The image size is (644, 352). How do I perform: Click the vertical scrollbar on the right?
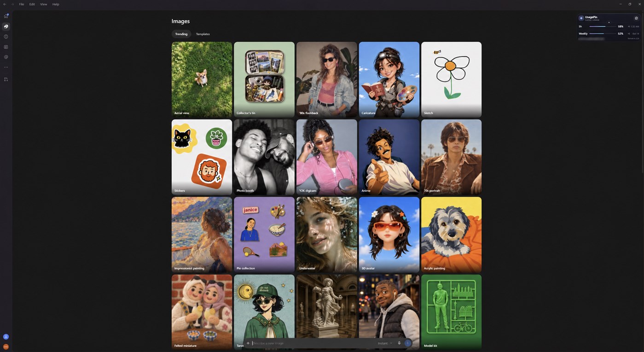pos(642,92)
